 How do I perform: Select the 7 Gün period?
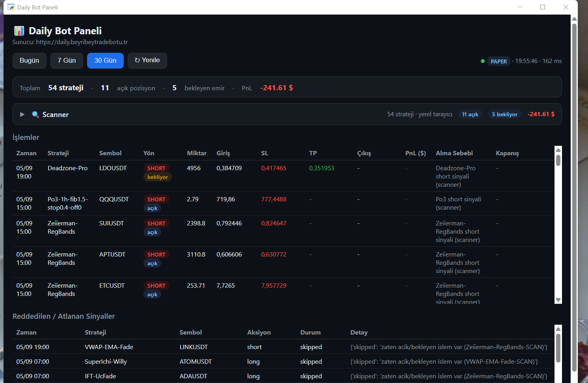point(67,60)
